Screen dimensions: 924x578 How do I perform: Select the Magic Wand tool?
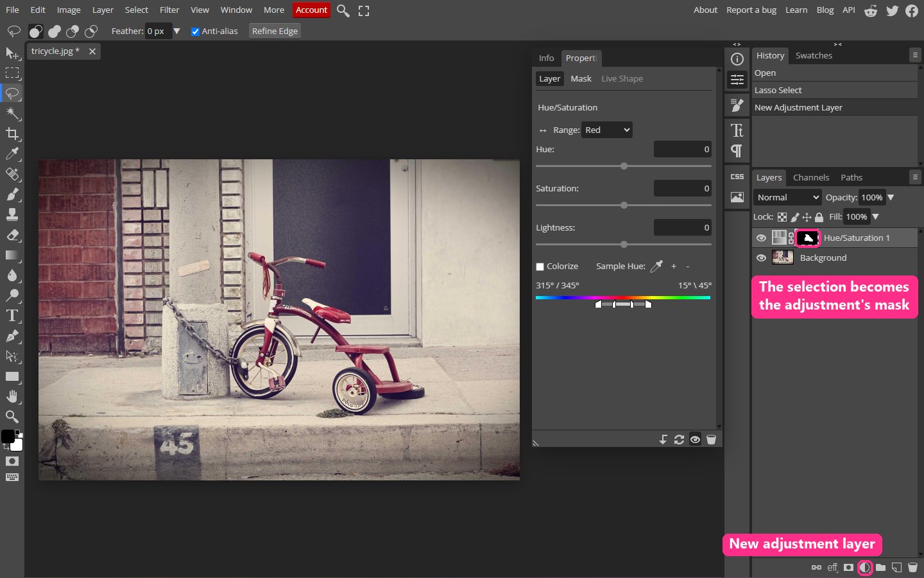[12, 114]
